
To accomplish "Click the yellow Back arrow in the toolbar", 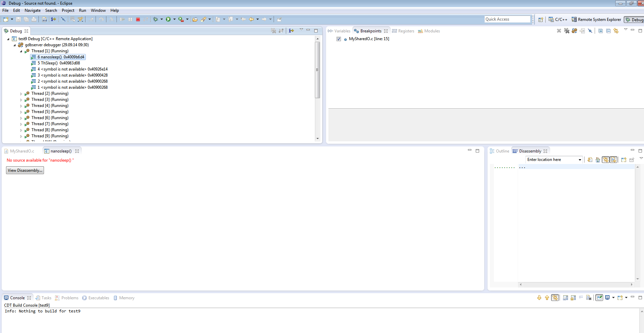I will pyautogui.click(x=251, y=20).
